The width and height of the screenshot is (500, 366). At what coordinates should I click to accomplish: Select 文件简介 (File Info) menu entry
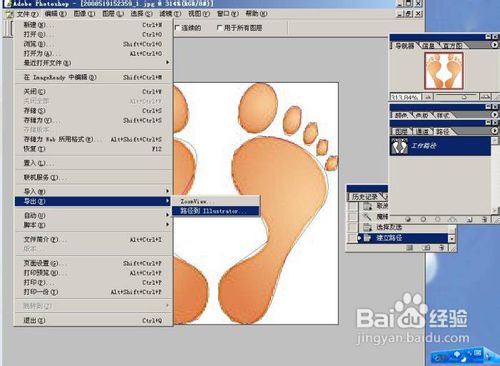[x=93, y=239]
